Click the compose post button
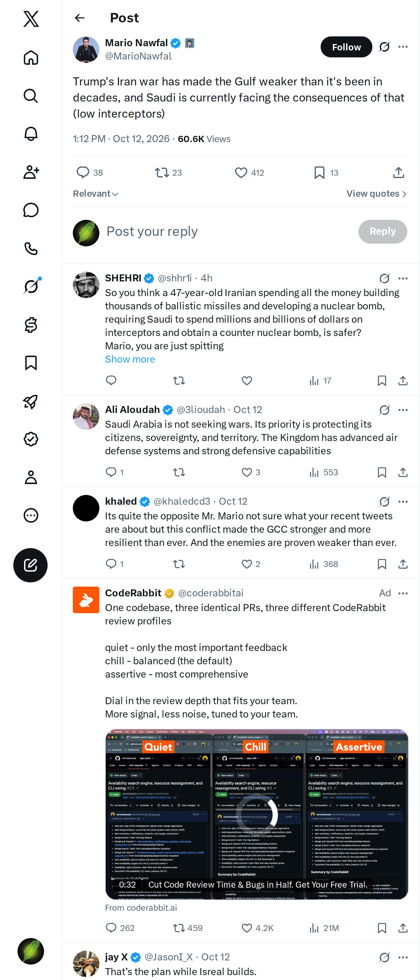Screen dimensions: 420x980 point(30,565)
